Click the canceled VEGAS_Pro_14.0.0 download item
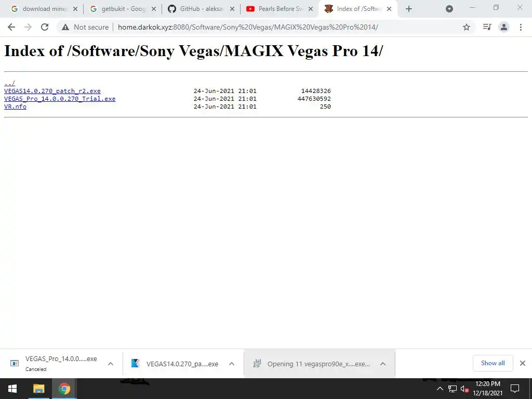The width and height of the screenshot is (532, 399). pos(61,363)
